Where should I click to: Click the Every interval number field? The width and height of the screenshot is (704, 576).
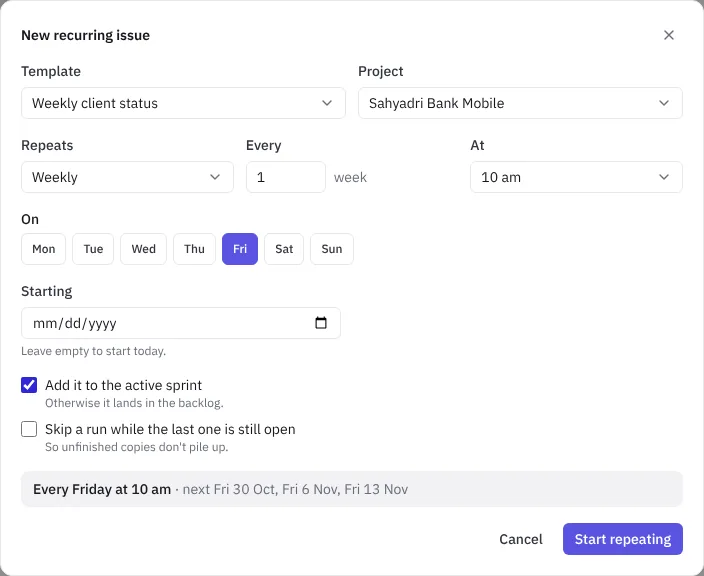click(286, 177)
